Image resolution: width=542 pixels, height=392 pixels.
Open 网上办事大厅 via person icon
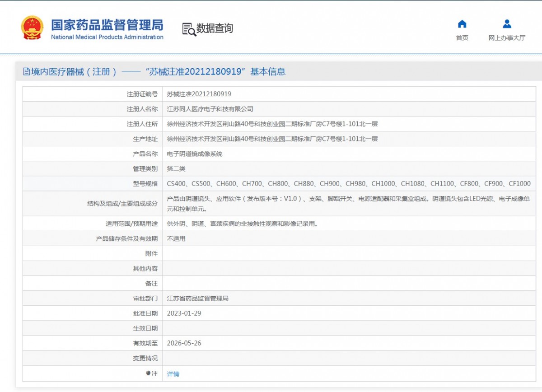[507, 24]
